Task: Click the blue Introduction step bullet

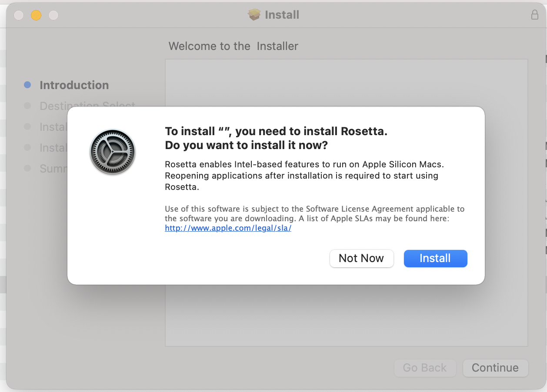Action: (27, 85)
